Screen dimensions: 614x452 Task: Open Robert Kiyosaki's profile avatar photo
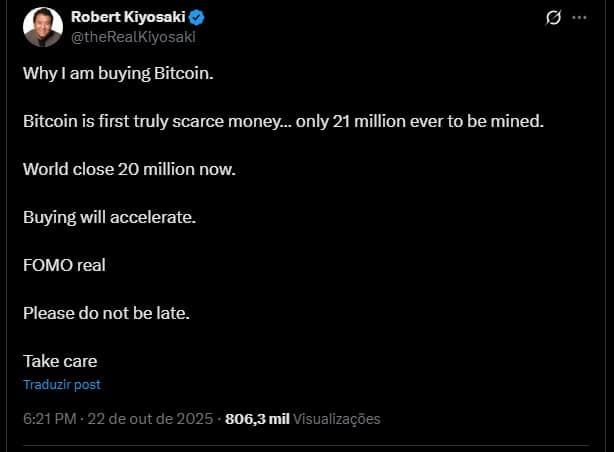[43, 28]
